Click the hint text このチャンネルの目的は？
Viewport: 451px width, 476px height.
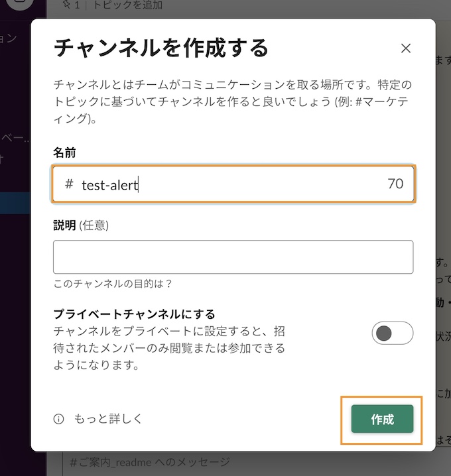click(x=113, y=284)
